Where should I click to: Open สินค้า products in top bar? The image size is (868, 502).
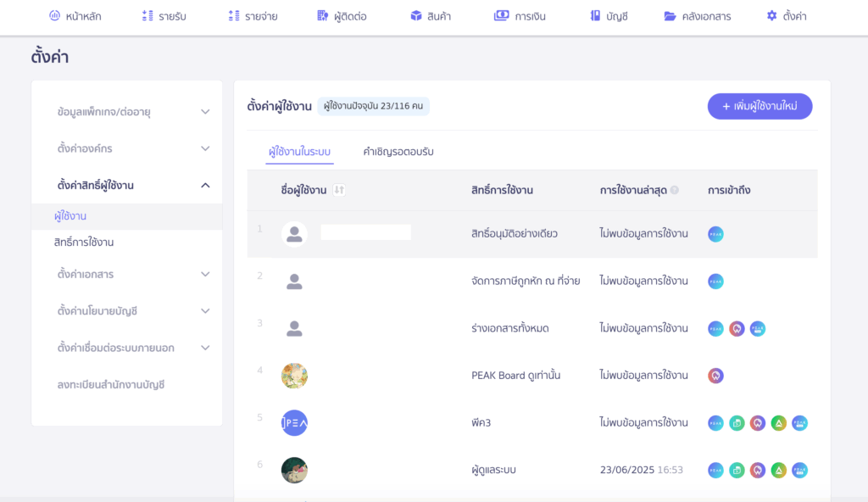pyautogui.click(x=431, y=16)
